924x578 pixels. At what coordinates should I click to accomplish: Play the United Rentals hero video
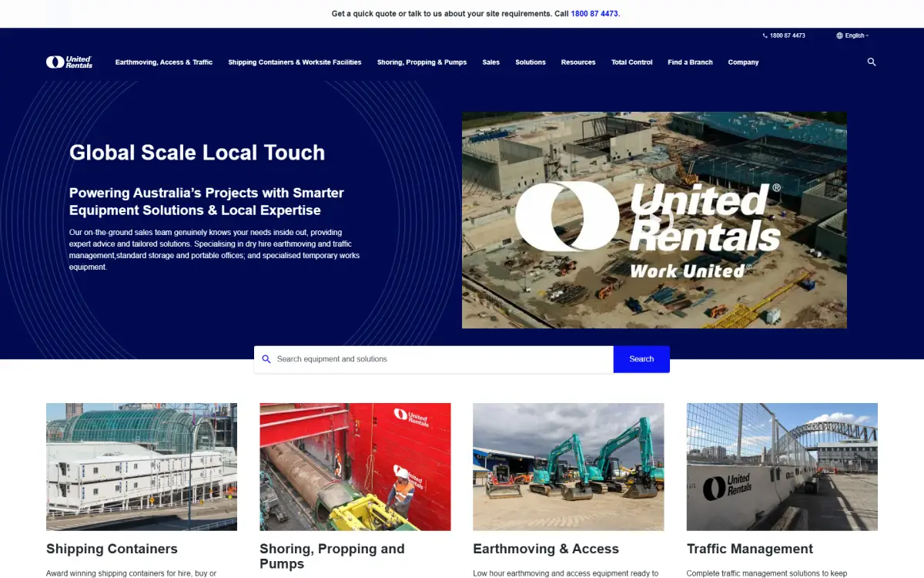click(x=654, y=220)
